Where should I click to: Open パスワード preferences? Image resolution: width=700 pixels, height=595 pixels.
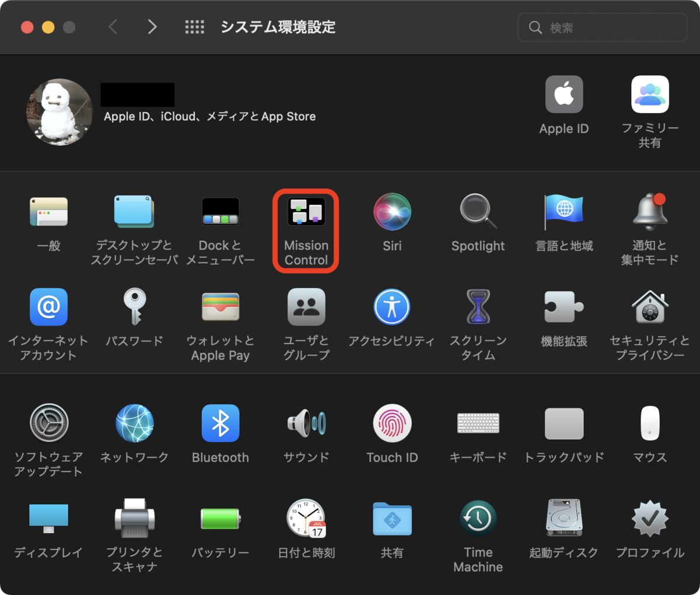pos(134,307)
